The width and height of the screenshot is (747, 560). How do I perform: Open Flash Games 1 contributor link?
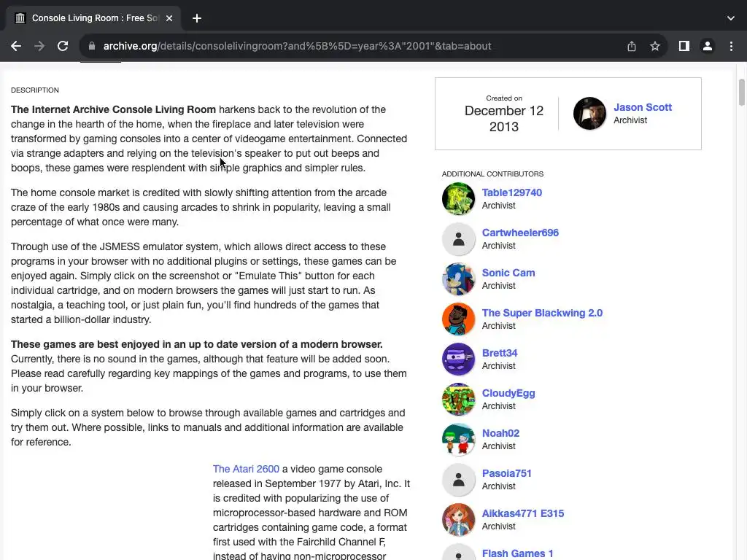coord(517,553)
